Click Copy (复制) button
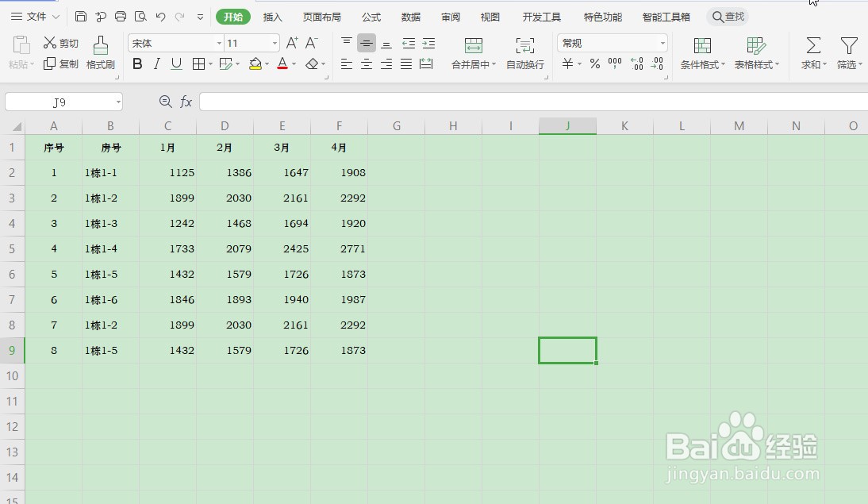This screenshot has height=504, width=868. [x=61, y=63]
